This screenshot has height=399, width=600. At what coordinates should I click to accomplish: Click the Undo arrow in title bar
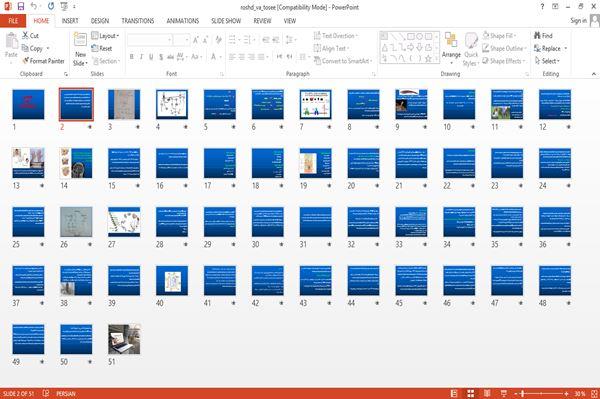(x=34, y=6)
